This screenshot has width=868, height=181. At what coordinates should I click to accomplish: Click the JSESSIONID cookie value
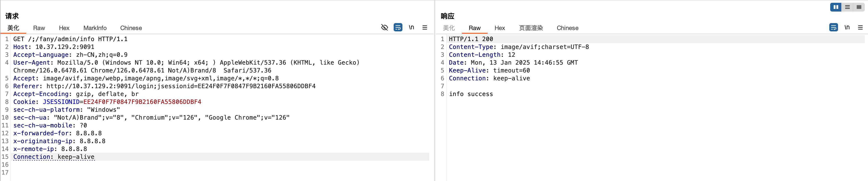click(142, 102)
